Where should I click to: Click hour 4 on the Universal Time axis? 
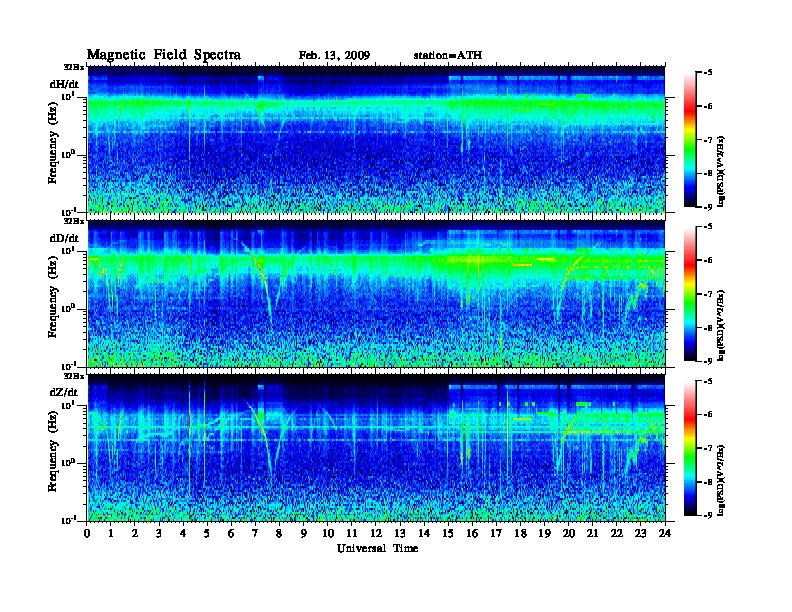(x=183, y=533)
